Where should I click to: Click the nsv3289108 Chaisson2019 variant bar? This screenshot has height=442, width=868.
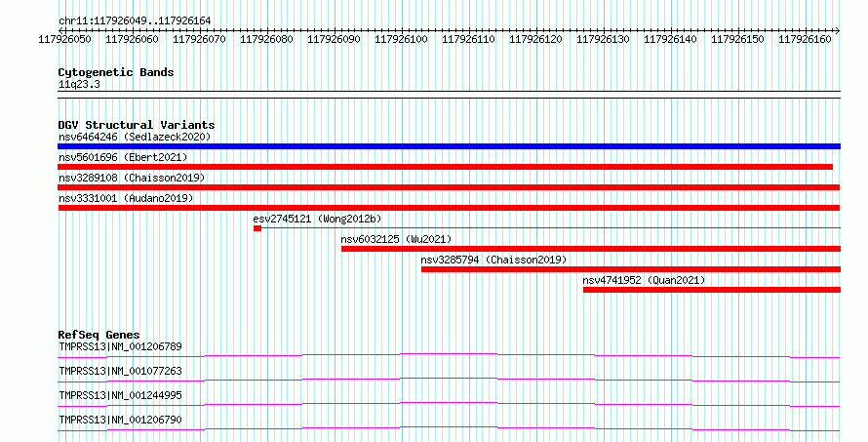coord(449,187)
